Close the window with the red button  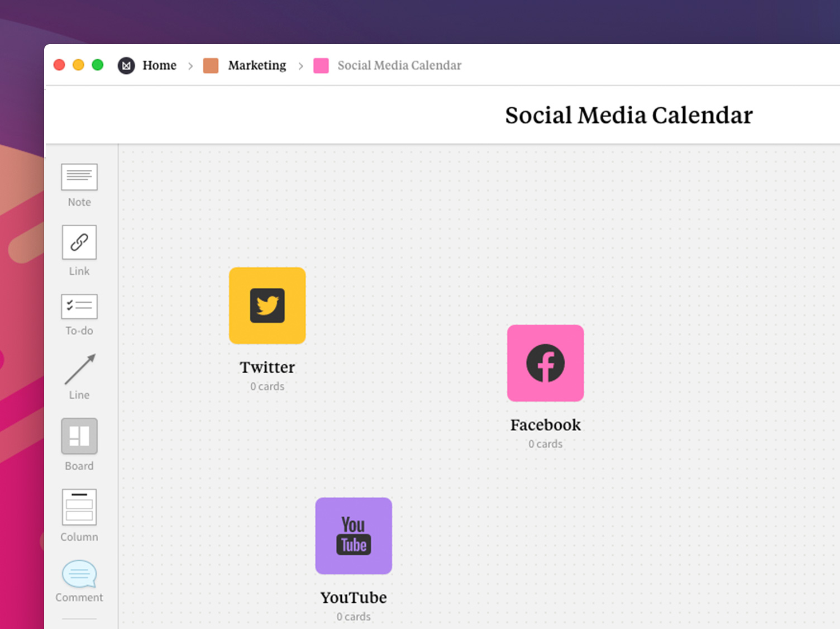[59, 65]
